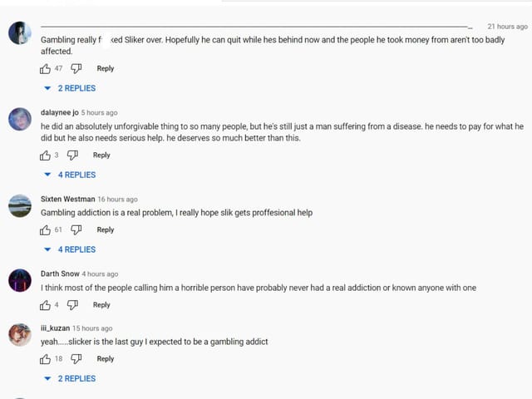Dislike dalaynee jo's comment
Screen dimensions: 532x399
point(72,155)
